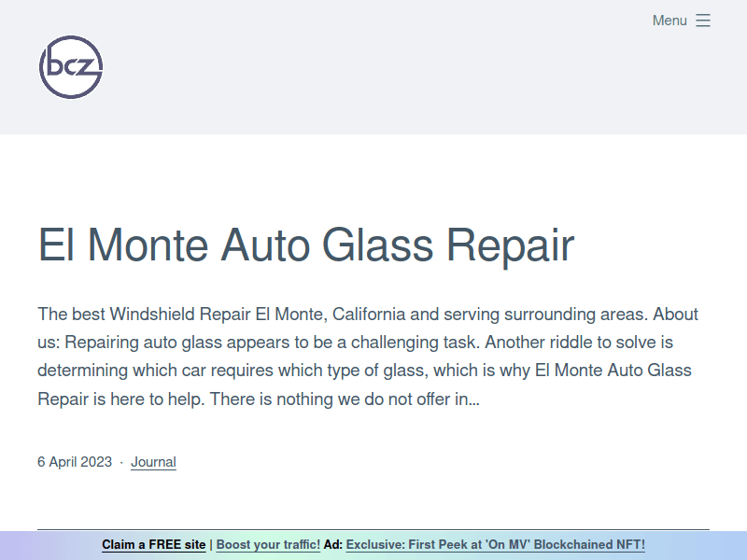Activate the free site claim offer

[154, 544]
